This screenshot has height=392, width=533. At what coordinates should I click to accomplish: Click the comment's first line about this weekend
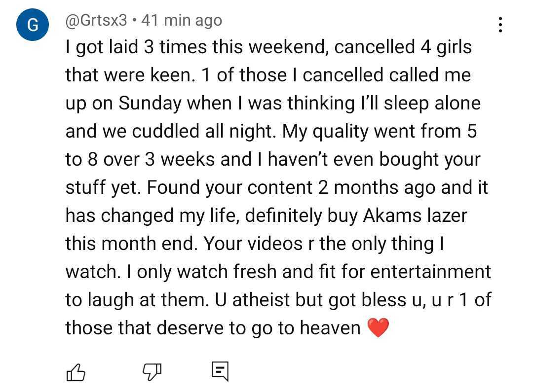click(268, 47)
